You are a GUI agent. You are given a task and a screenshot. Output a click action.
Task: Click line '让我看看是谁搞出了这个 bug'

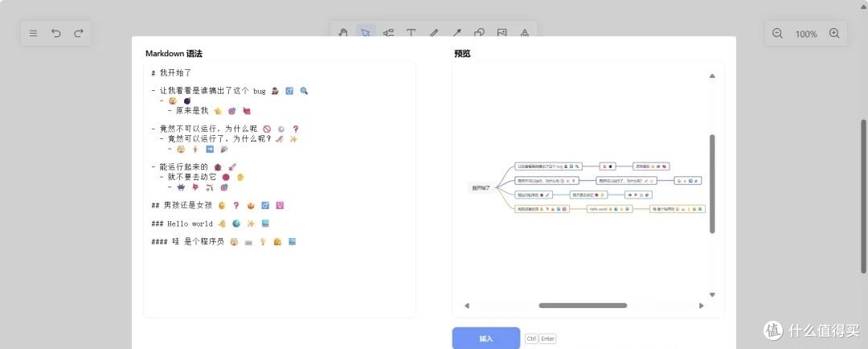(x=230, y=91)
